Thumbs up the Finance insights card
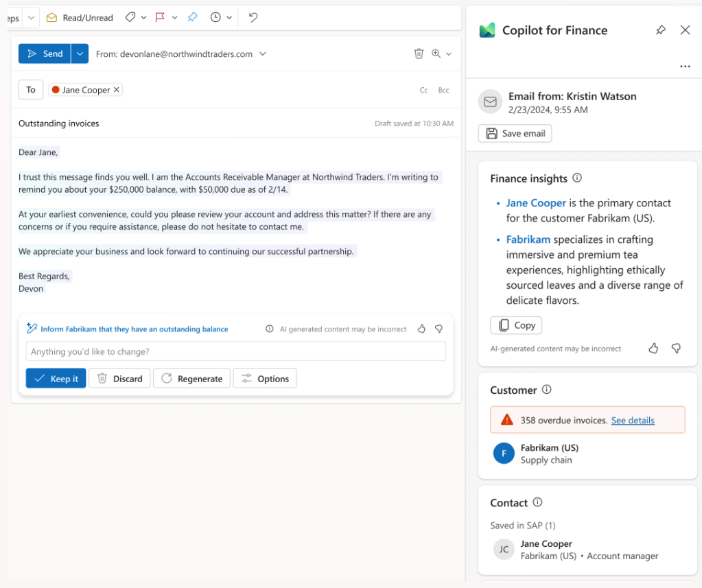This screenshot has height=588, width=702. [653, 348]
